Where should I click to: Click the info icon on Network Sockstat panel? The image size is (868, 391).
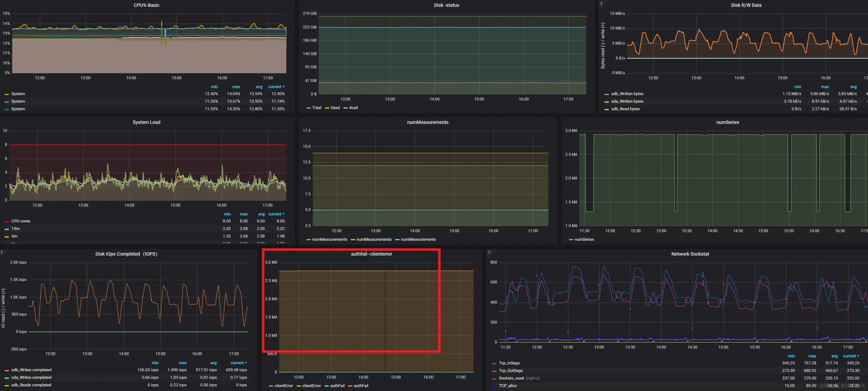[x=489, y=252]
